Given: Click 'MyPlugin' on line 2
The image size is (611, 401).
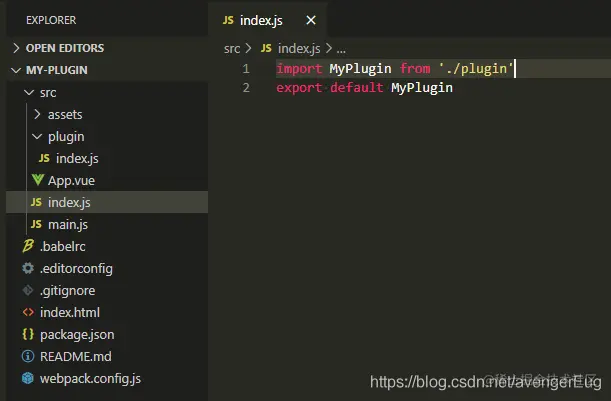Looking at the screenshot, I should click(422, 88).
